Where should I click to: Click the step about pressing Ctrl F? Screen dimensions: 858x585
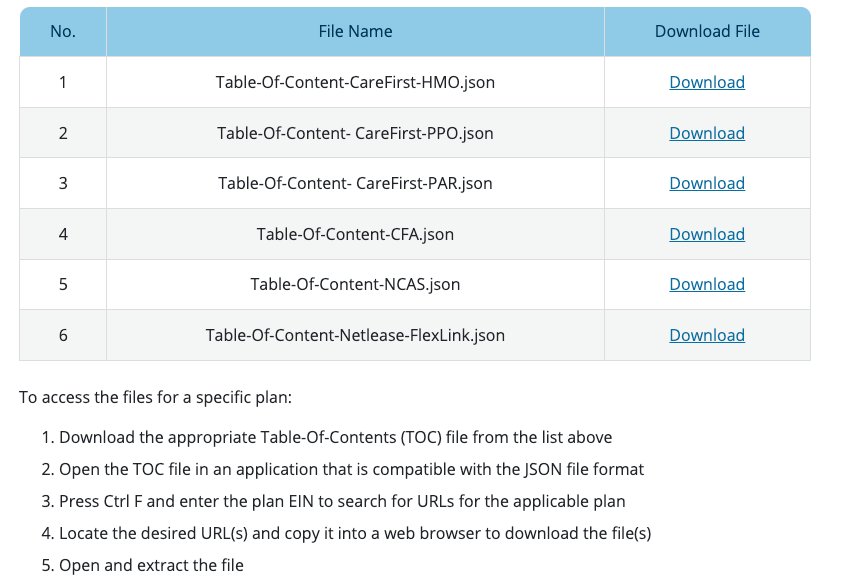coord(342,501)
